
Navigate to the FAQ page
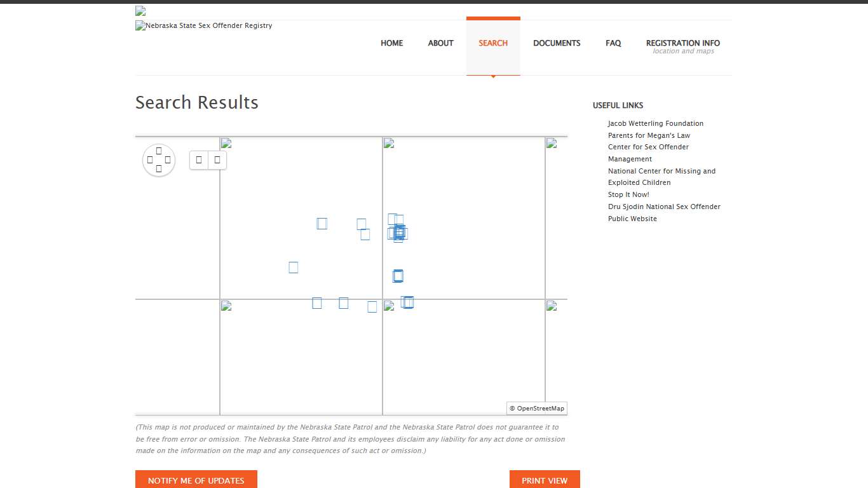coord(613,43)
